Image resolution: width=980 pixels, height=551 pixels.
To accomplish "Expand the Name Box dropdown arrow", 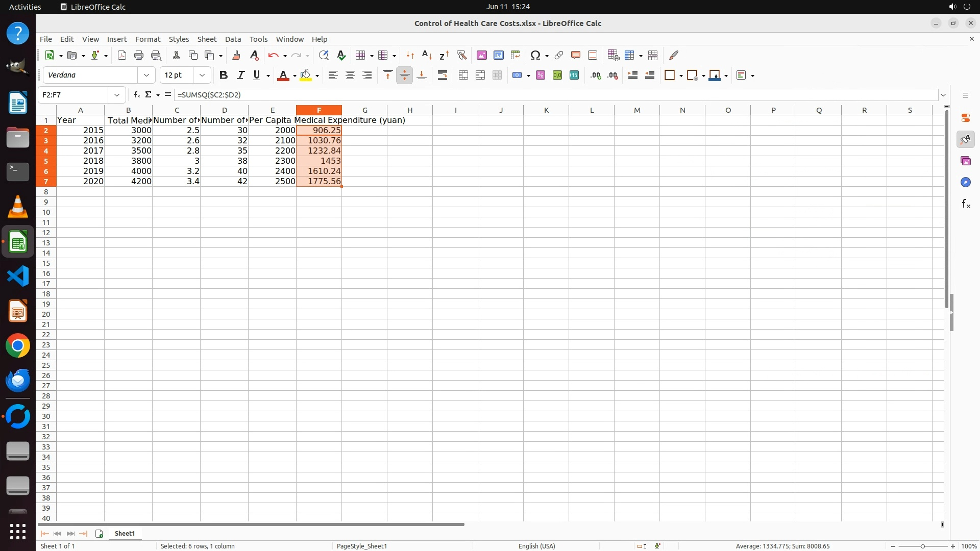I will tap(117, 95).
